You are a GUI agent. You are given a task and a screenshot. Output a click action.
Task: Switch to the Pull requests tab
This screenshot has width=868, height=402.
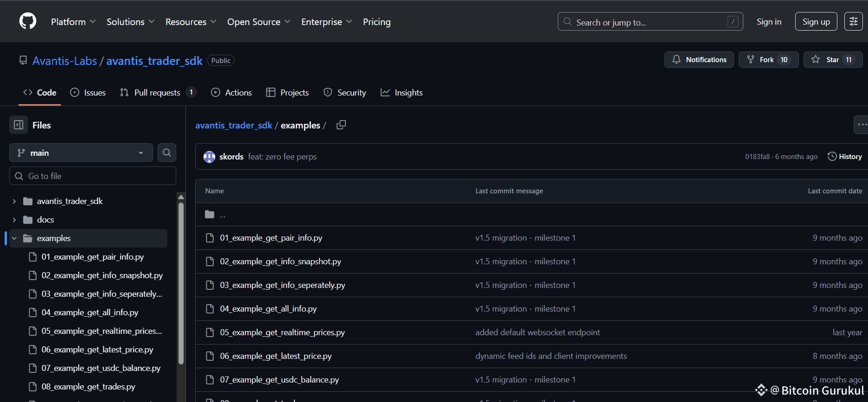click(x=157, y=93)
